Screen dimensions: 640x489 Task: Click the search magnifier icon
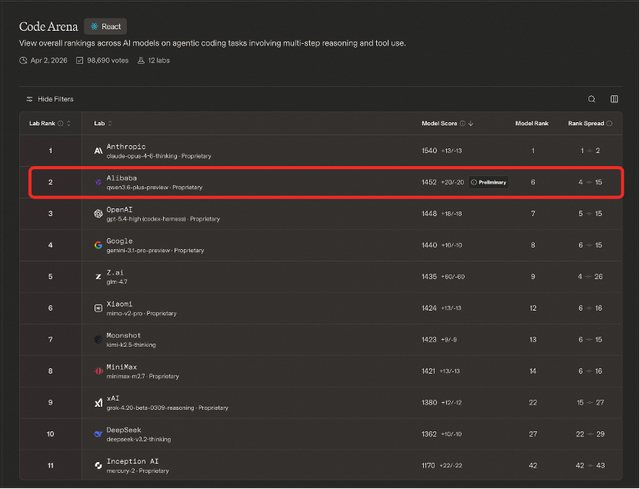coord(591,99)
